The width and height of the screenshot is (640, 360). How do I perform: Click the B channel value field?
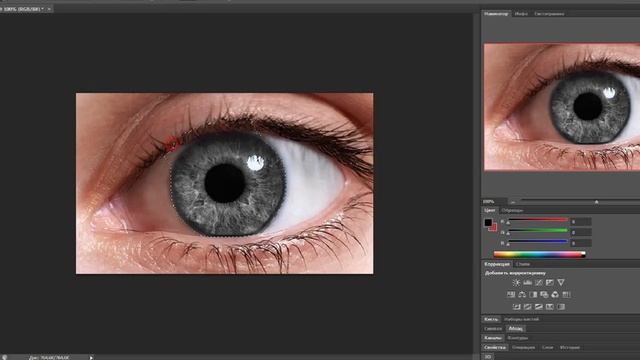[x=581, y=243]
